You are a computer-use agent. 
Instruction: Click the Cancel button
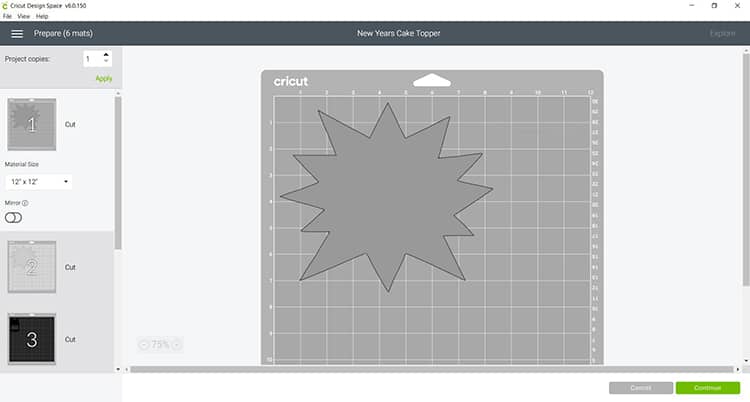coord(640,388)
